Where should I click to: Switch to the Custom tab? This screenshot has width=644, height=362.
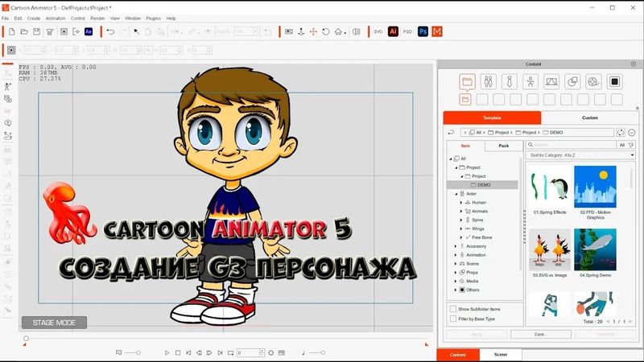[590, 117]
